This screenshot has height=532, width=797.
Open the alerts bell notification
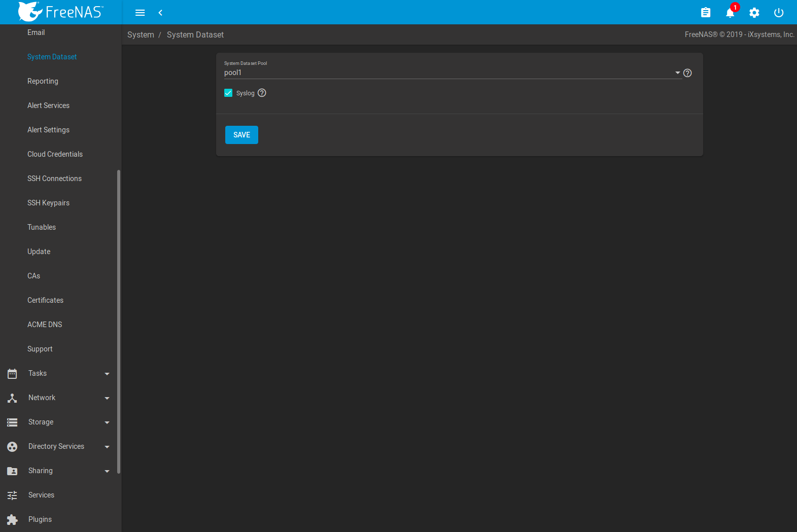[730, 13]
